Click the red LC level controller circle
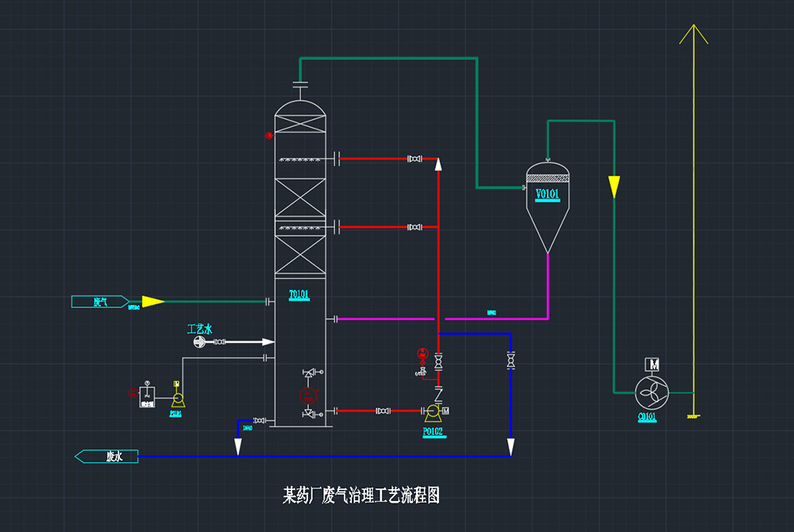The height and width of the screenshot is (532, 794). pyautogui.click(x=308, y=396)
